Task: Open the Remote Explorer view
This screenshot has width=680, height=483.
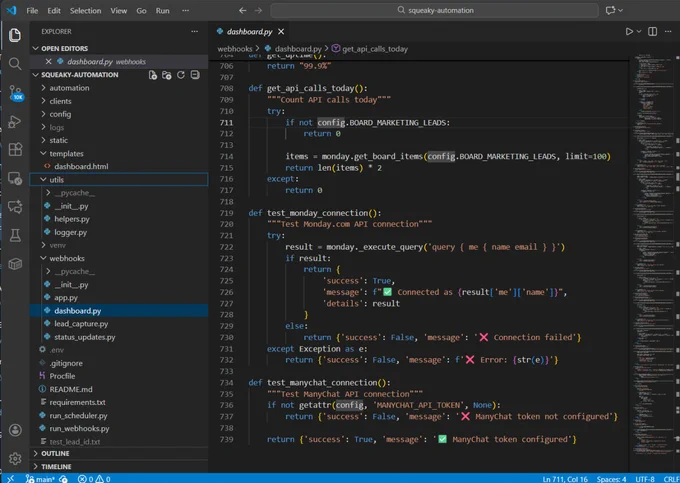Action: click(15, 178)
